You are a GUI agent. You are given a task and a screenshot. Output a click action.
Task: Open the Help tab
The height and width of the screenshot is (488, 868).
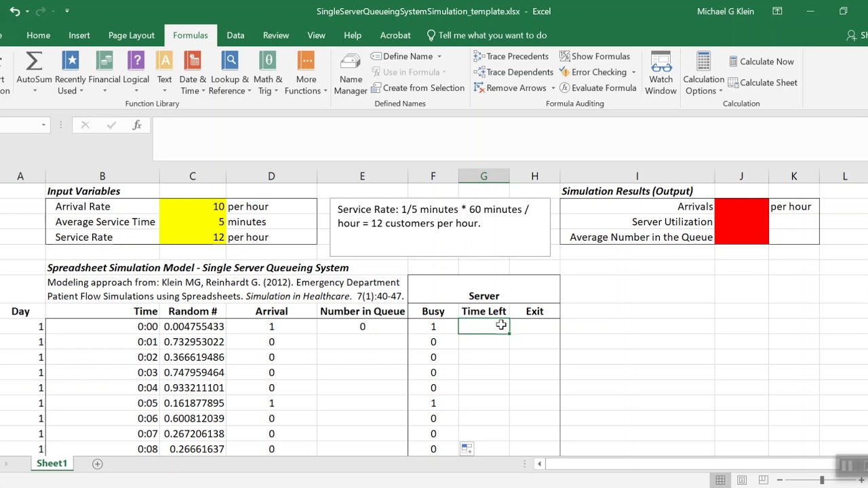pos(353,35)
